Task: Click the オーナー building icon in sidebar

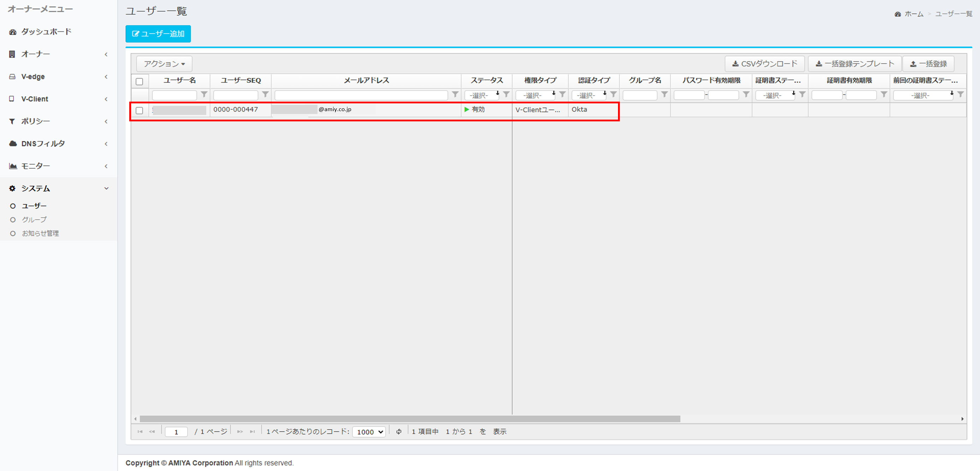Action: tap(12, 54)
